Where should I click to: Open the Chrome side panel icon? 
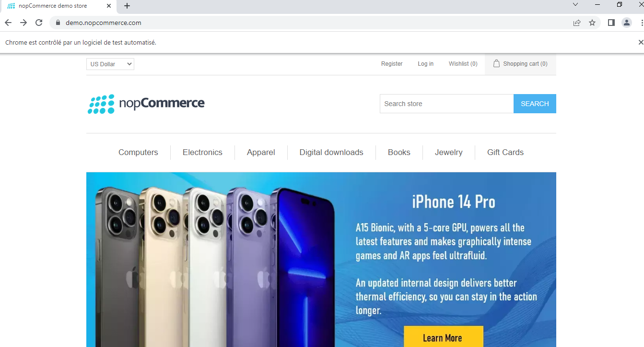(x=611, y=23)
